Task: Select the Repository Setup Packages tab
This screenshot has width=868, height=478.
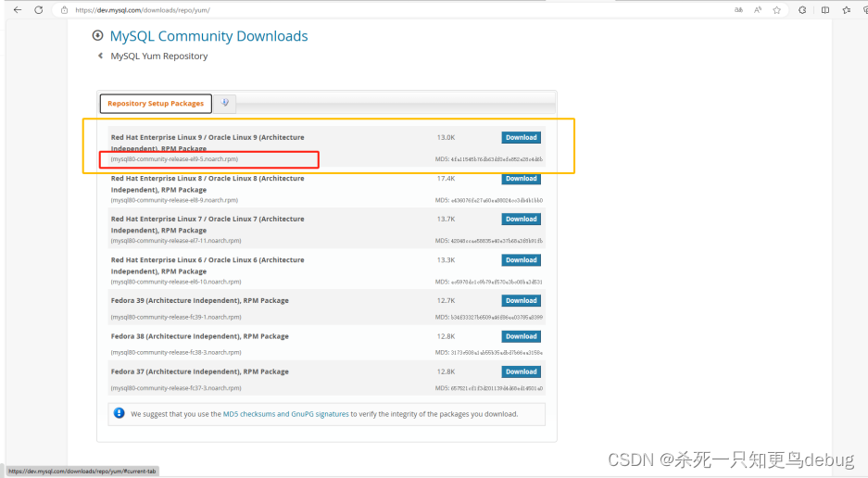Action: click(156, 104)
